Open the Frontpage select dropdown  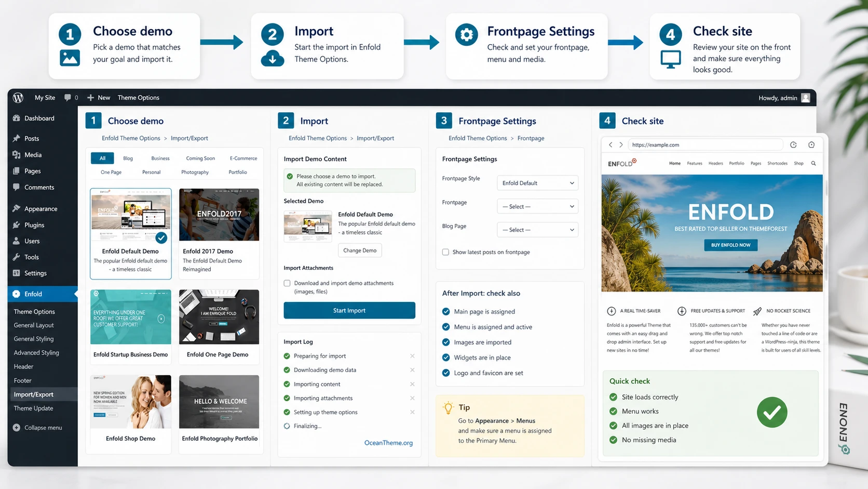pyautogui.click(x=537, y=206)
